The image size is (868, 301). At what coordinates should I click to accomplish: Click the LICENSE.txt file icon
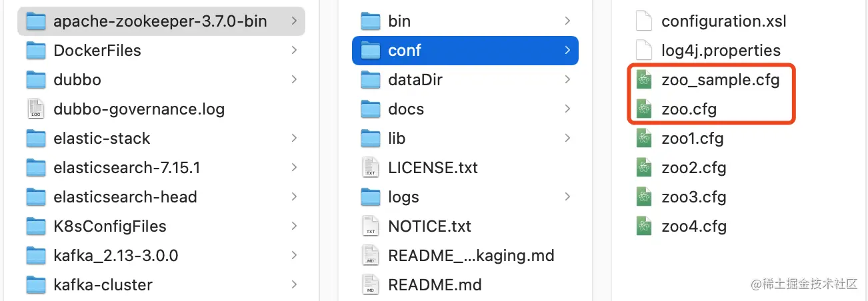(x=370, y=168)
